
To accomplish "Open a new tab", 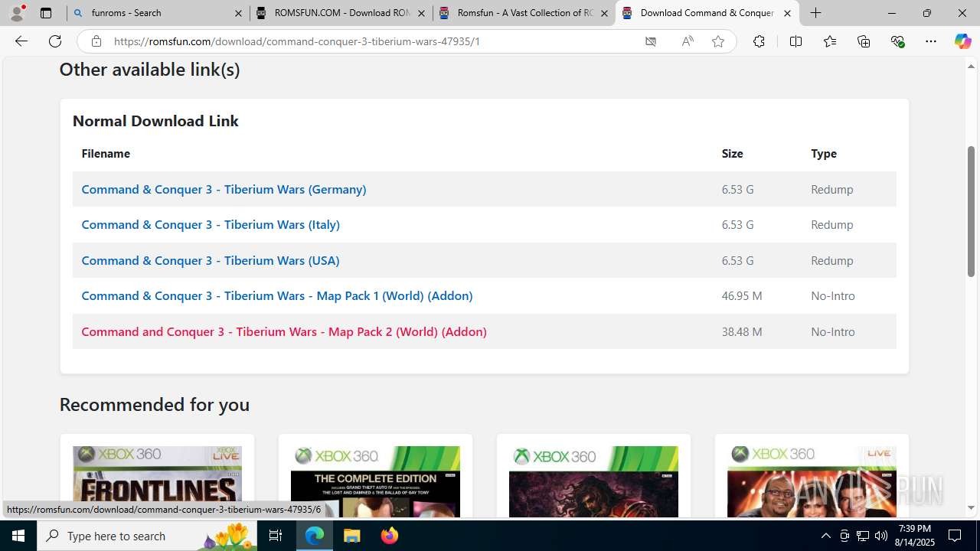I will [816, 13].
